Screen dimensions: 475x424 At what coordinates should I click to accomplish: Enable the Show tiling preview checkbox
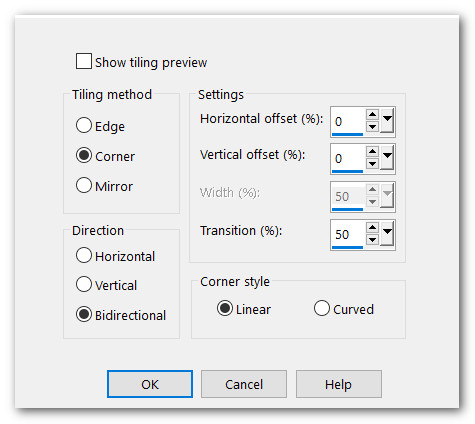coord(84,61)
